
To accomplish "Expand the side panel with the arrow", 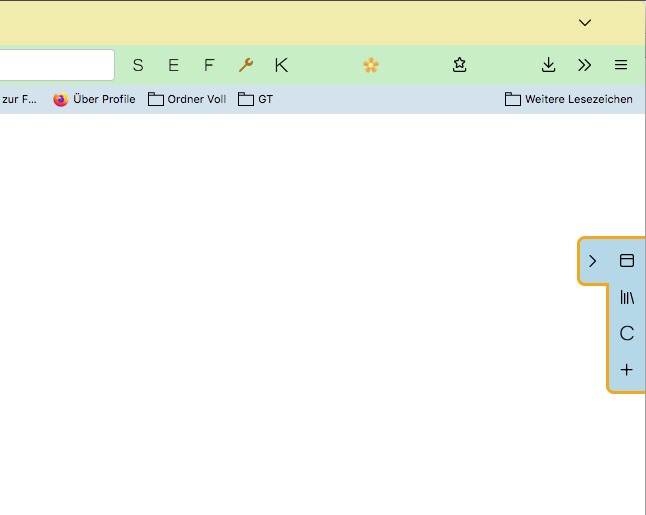I will [593, 261].
